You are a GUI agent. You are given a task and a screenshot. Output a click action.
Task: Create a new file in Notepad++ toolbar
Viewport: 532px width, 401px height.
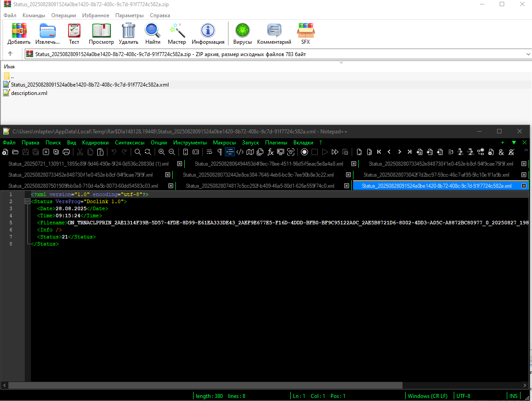point(5,152)
